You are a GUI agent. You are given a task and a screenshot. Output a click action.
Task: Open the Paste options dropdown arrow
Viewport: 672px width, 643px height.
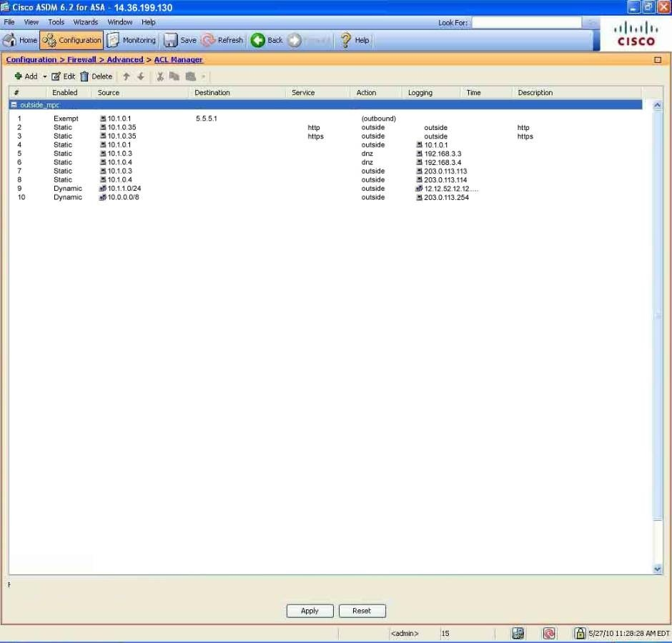(204, 76)
